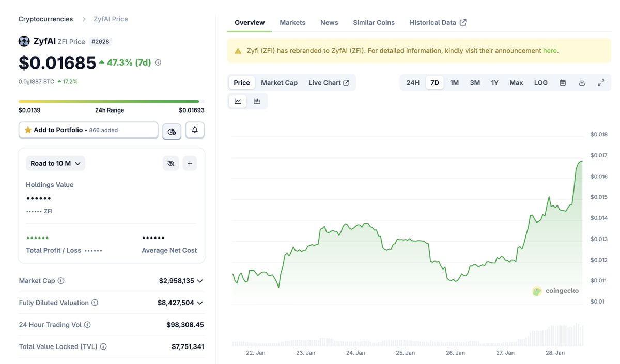
Task: Set chart range to 7D
Action: [435, 83]
